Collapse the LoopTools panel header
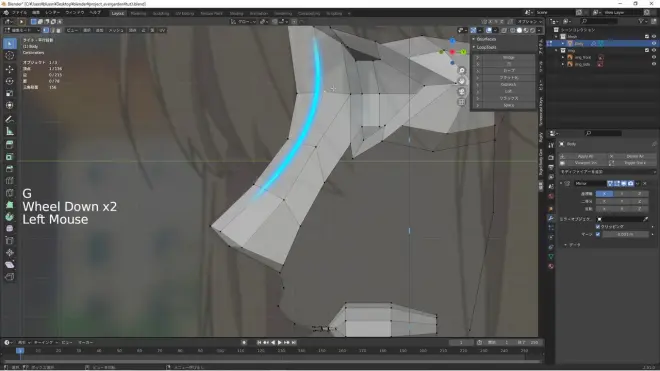Viewport: 660px width, 371px height. coord(503,47)
